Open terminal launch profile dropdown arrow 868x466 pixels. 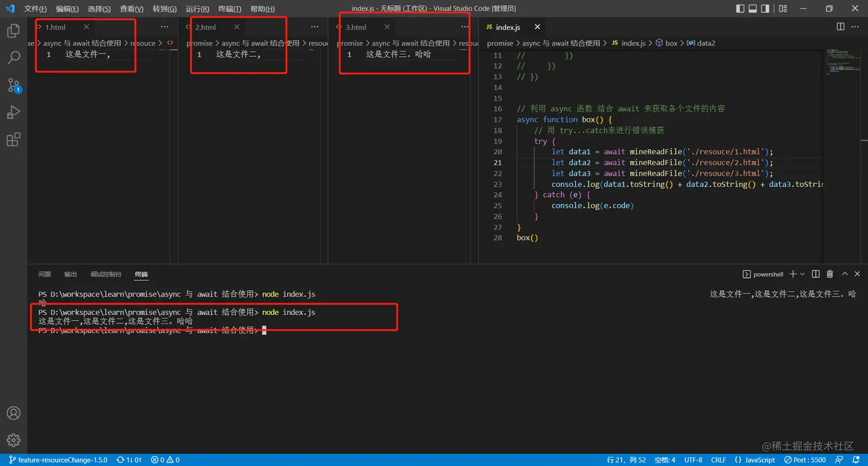pyautogui.click(x=803, y=274)
